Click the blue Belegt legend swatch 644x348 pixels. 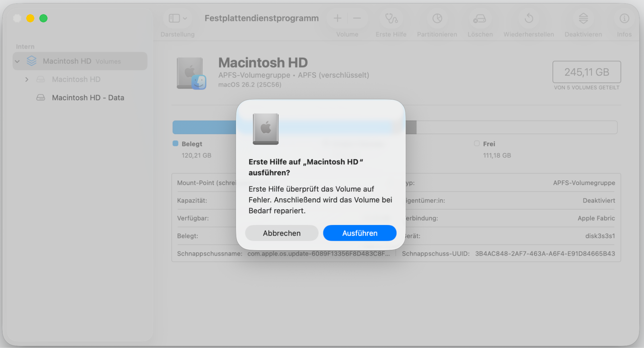(175, 144)
